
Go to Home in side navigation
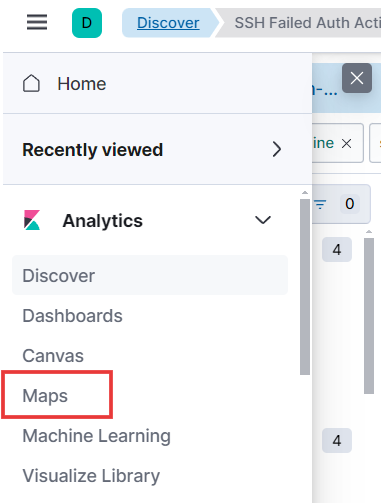(82, 83)
